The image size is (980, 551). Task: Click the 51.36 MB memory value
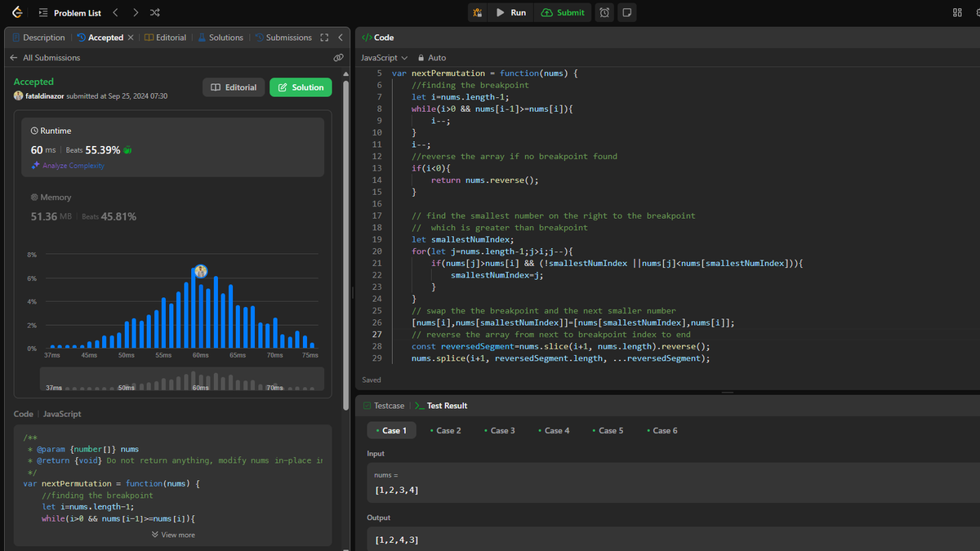point(52,216)
